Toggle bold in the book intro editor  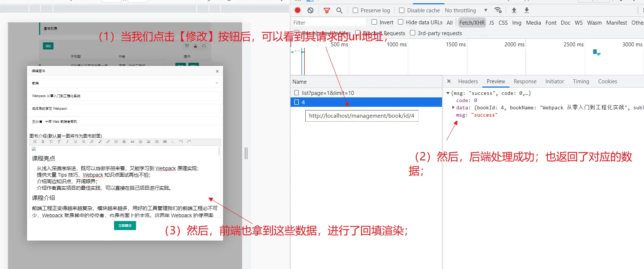pos(43,142)
